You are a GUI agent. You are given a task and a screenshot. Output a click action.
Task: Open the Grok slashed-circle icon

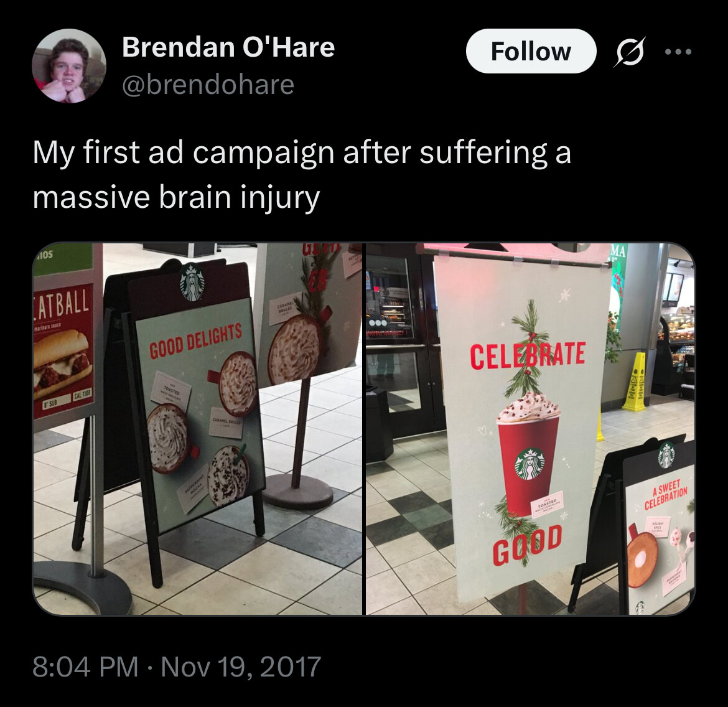(x=630, y=52)
